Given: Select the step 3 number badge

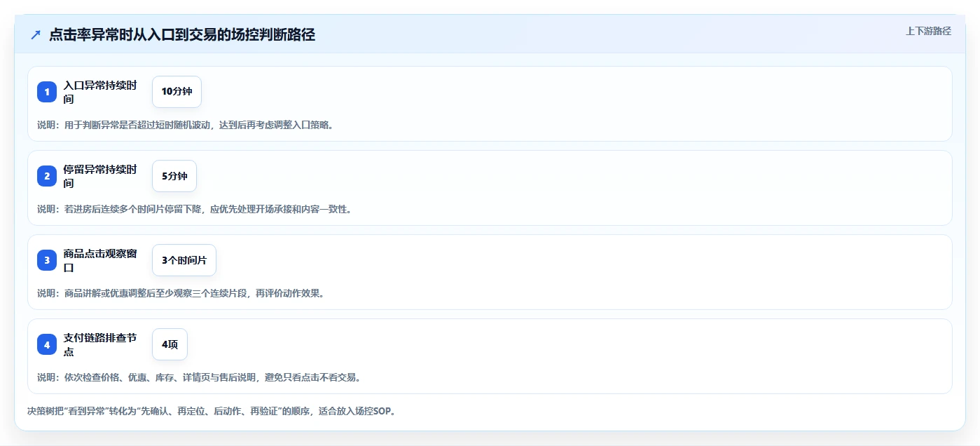Looking at the screenshot, I should [47, 260].
